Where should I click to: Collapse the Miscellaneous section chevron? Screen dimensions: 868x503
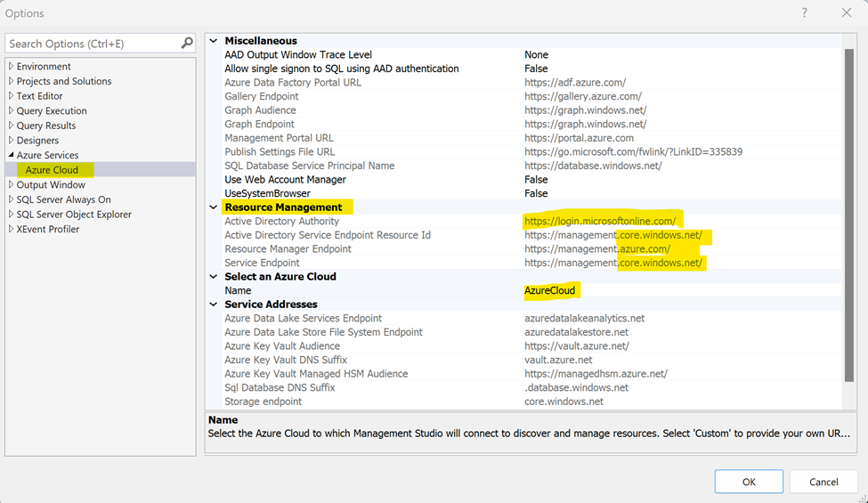(x=214, y=41)
